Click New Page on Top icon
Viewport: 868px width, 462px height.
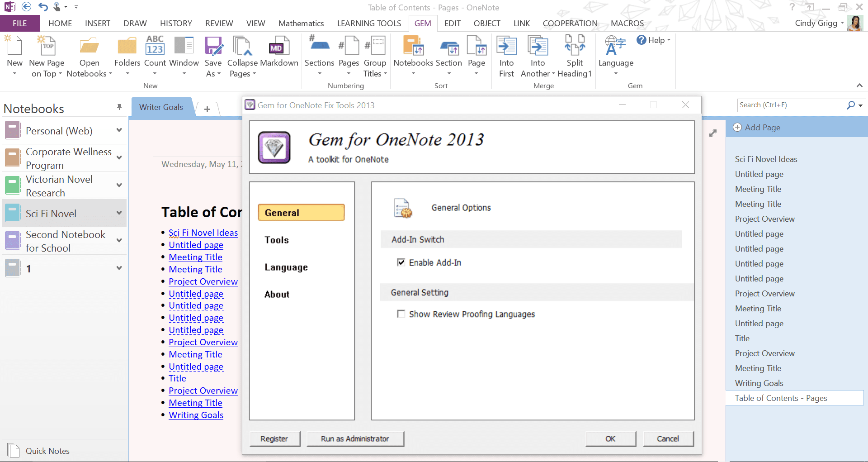pyautogui.click(x=47, y=46)
